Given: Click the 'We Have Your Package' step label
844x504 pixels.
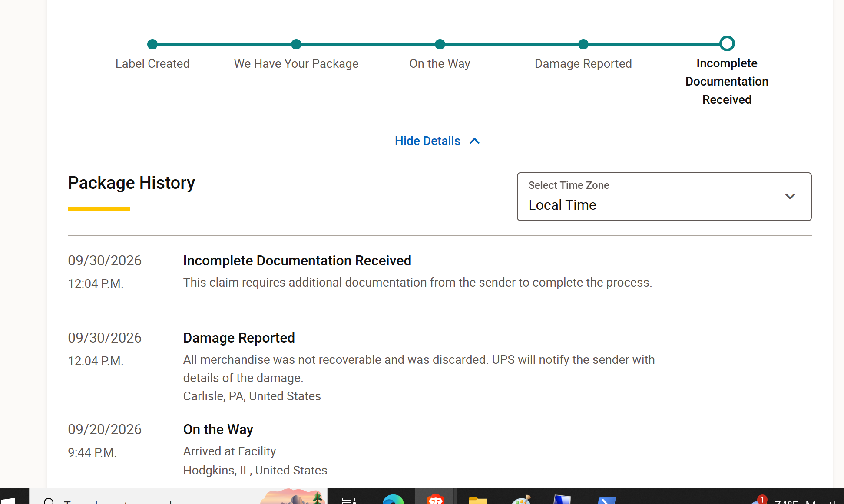Looking at the screenshot, I should coord(296,63).
